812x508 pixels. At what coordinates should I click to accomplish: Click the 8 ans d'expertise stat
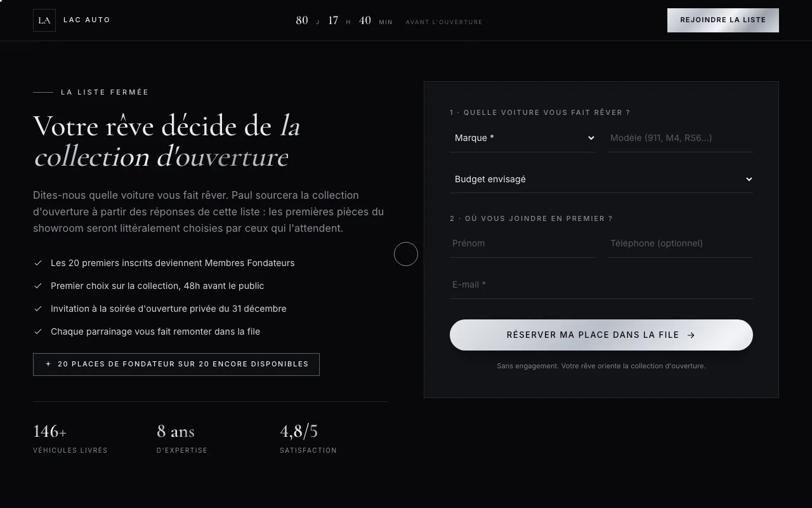pos(182,439)
